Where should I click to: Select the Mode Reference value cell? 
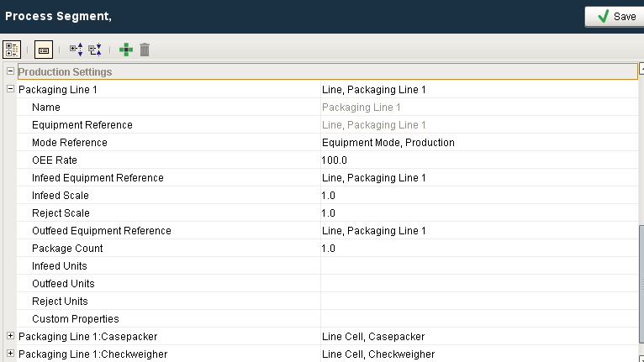pos(479,143)
